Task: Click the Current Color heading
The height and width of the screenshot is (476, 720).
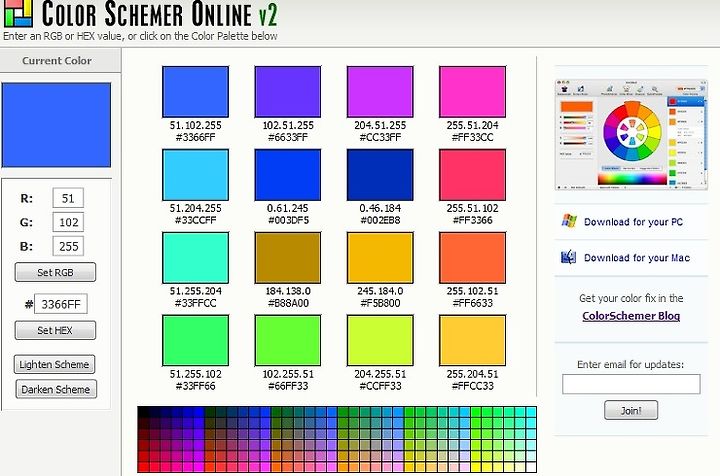Action: coord(57,61)
